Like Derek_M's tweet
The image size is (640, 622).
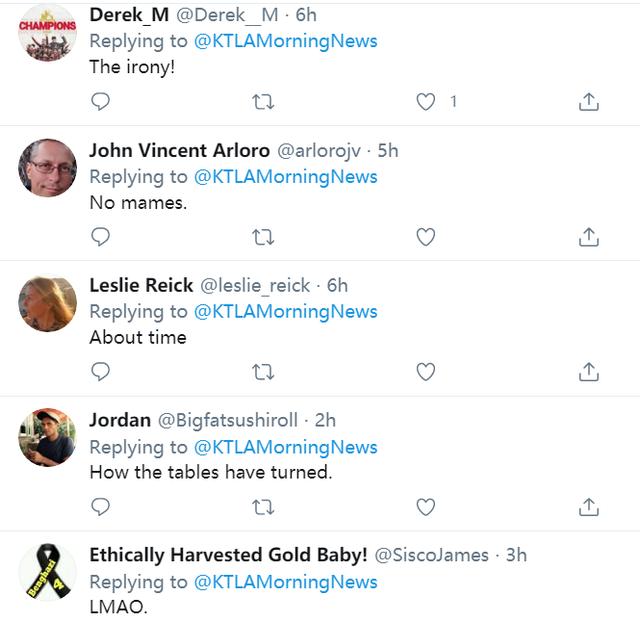pos(426,101)
